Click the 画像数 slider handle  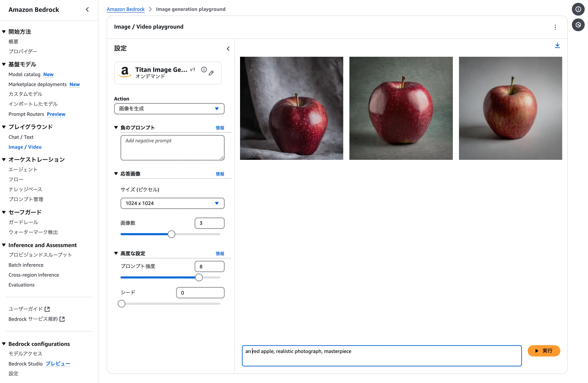point(171,234)
